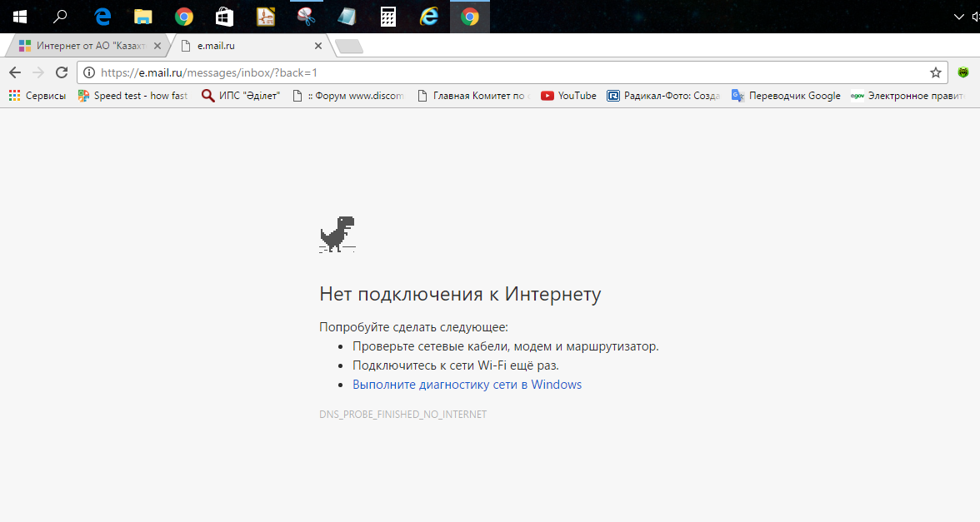Click inside the address bar
980x522 pixels.
333,72
